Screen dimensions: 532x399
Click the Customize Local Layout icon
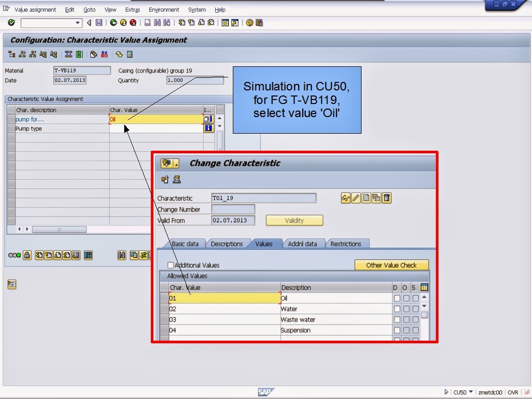point(259,23)
